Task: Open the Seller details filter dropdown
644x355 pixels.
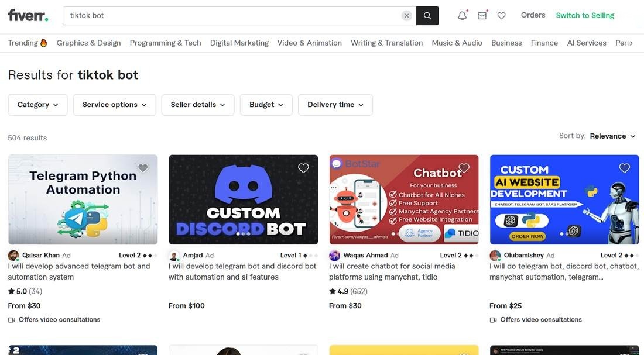Action: [x=198, y=105]
